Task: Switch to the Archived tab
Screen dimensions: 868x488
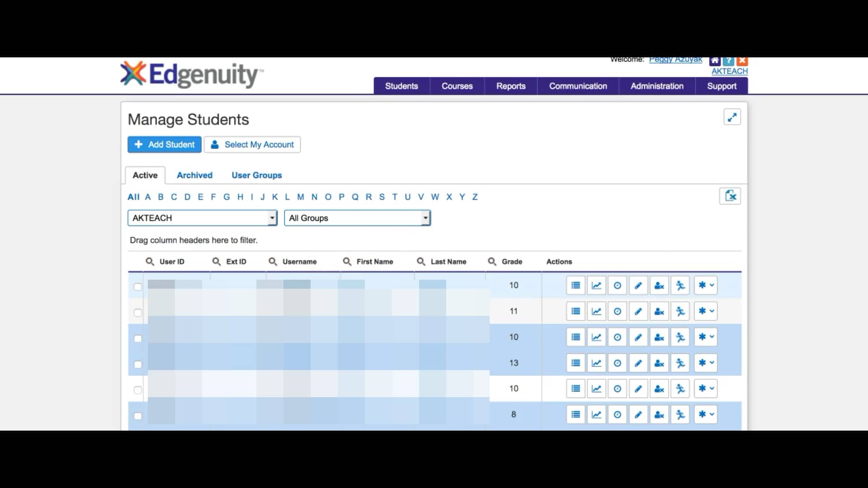Action: (194, 175)
